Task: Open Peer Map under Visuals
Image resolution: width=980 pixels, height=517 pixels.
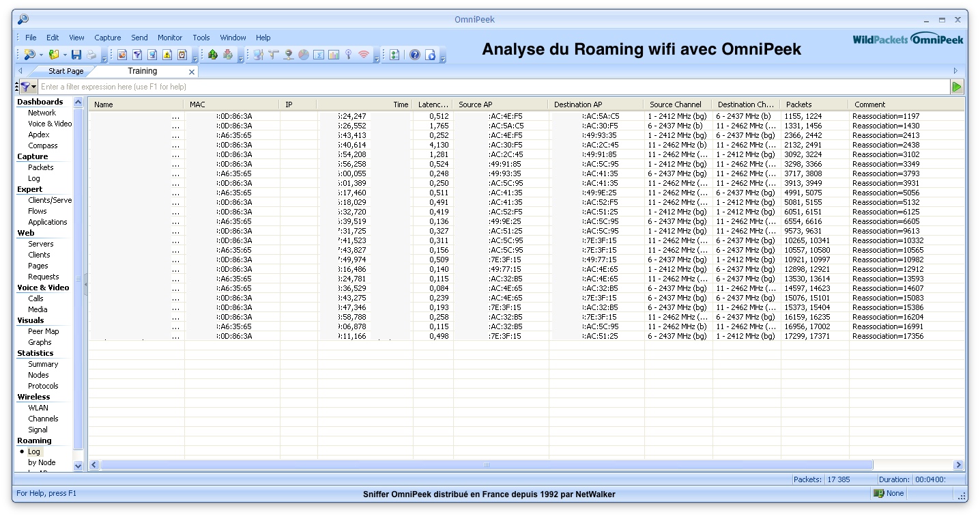Action: click(x=44, y=331)
